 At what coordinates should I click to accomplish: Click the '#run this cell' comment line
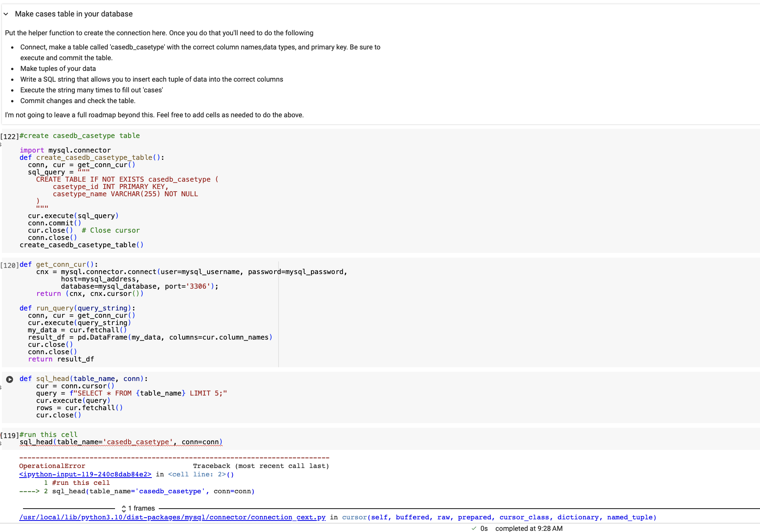[x=48, y=434]
